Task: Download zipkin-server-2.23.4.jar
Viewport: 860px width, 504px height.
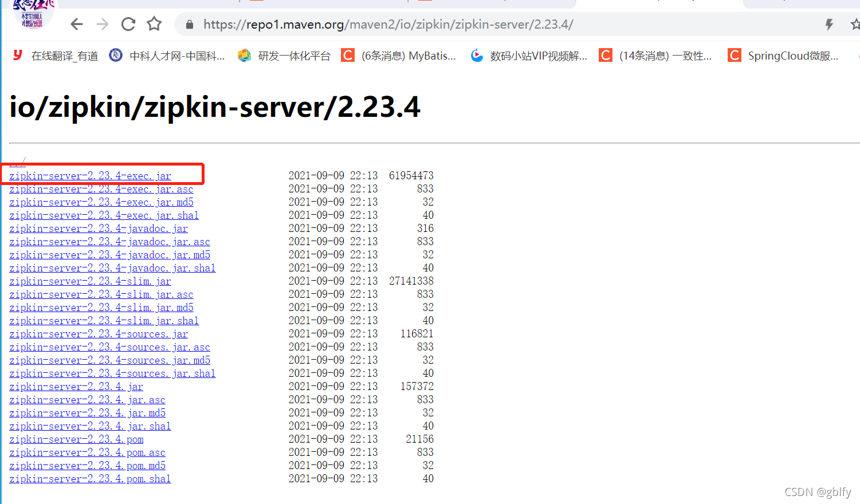Action: click(76, 387)
